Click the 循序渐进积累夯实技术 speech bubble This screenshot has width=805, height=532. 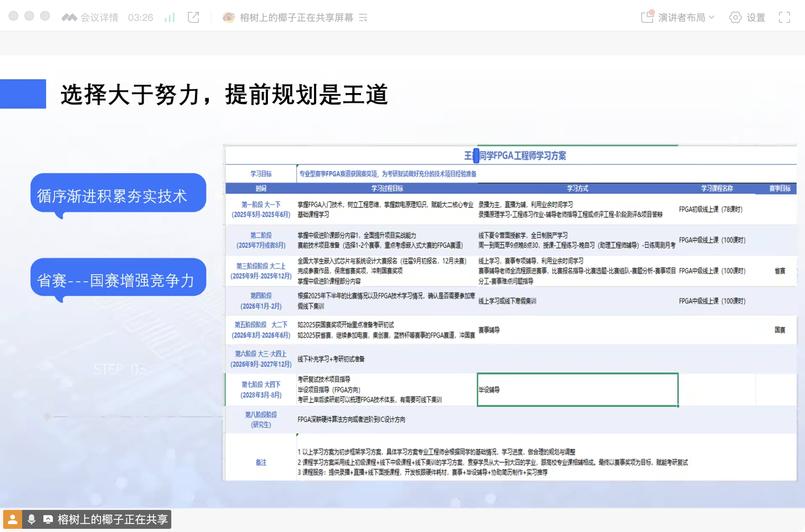tap(118, 193)
